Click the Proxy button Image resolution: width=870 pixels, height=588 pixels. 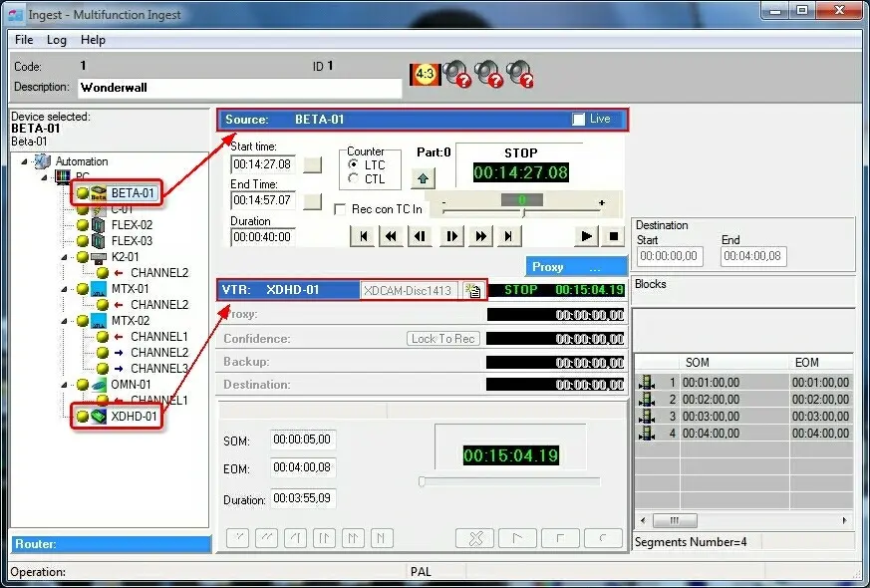(576, 267)
